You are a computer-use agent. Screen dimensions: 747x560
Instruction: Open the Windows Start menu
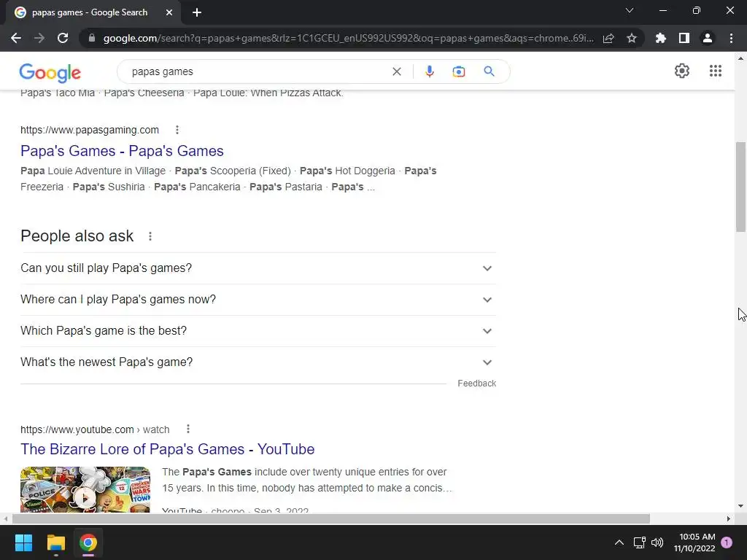(x=23, y=542)
